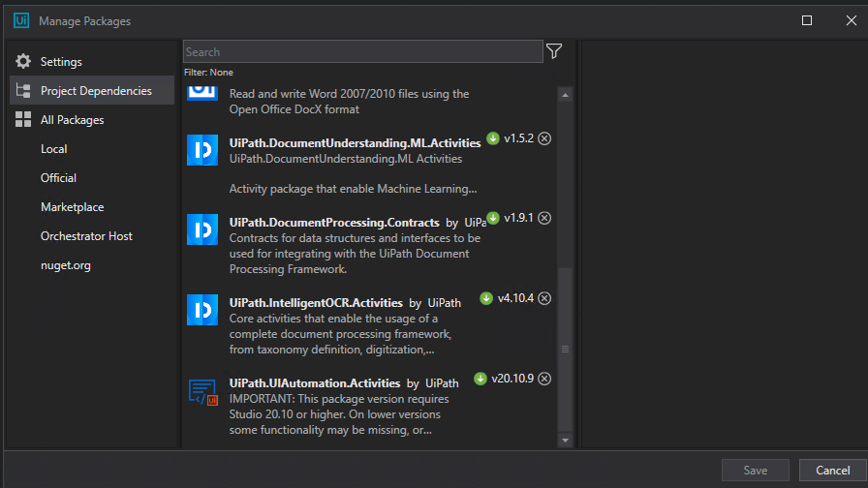Remove the DocumentUnderstanding.ML.Activities package
Viewport: 868px width, 488px height.
(x=544, y=138)
